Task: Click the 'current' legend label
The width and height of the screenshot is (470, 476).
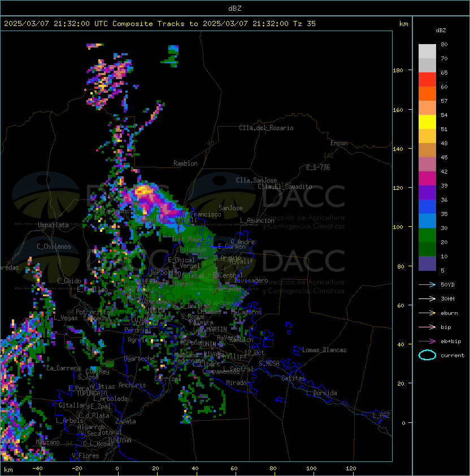Action: 452,356
